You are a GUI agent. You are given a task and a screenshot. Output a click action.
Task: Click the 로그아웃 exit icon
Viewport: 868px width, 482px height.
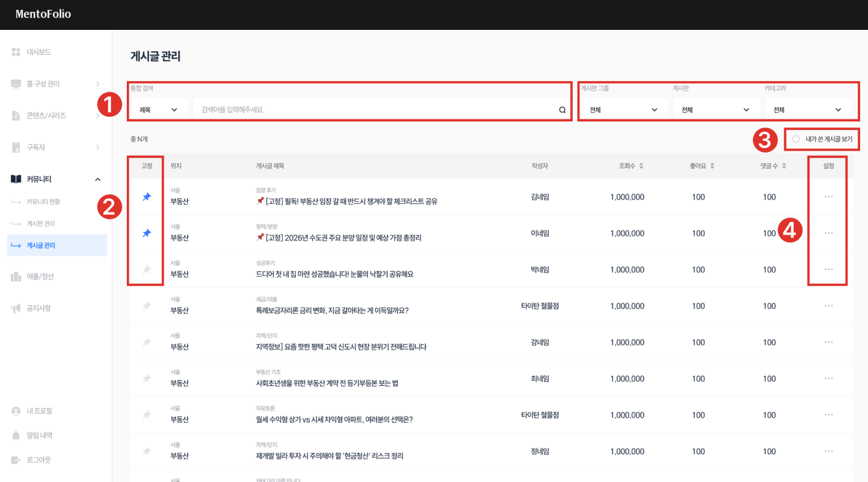tap(16, 460)
